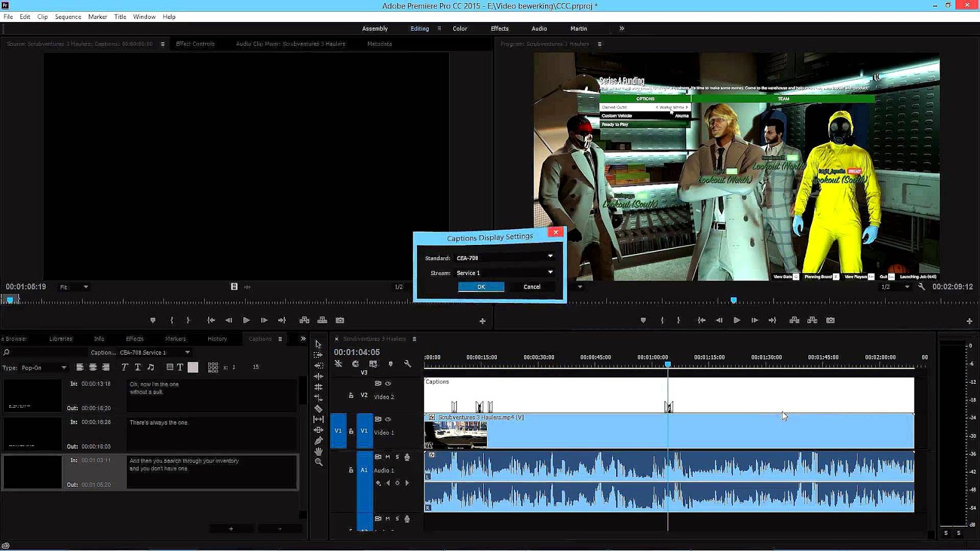Click OK in Captions Display Settings

pyautogui.click(x=481, y=287)
